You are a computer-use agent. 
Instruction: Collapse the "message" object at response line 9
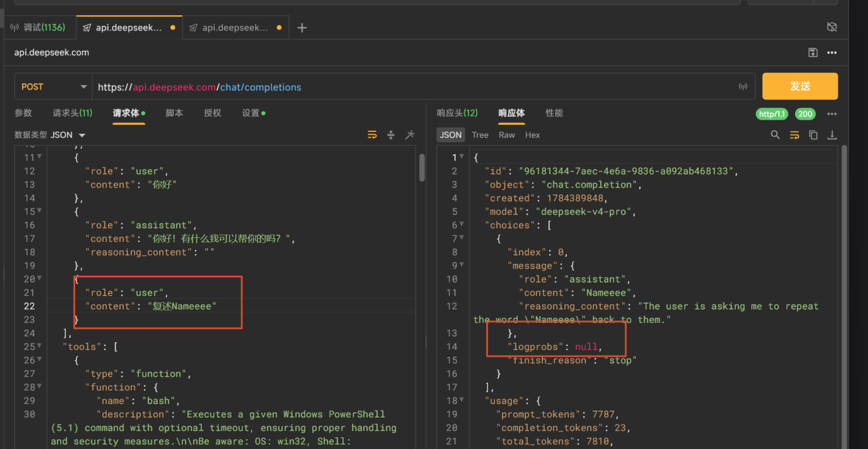tap(462, 265)
